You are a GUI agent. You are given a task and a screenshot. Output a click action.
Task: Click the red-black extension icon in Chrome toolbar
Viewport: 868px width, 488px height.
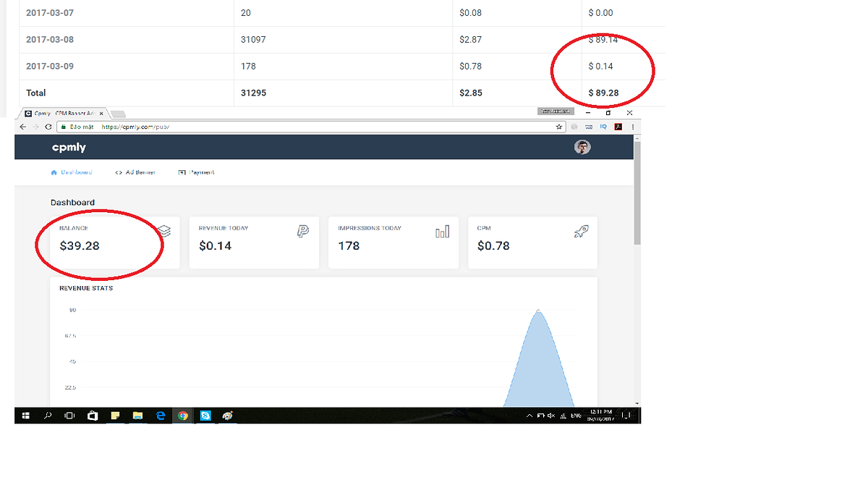pos(618,127)
